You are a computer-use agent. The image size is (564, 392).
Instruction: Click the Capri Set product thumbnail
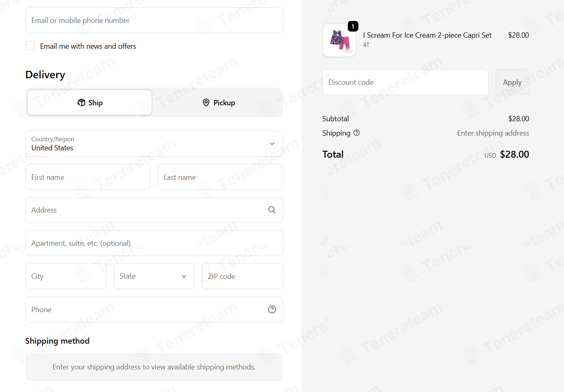tap(339, 40)
